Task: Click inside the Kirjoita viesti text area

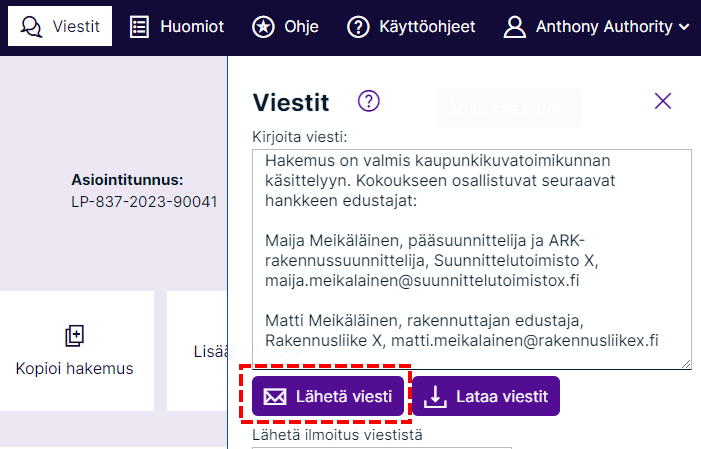Action: [470, 260]
